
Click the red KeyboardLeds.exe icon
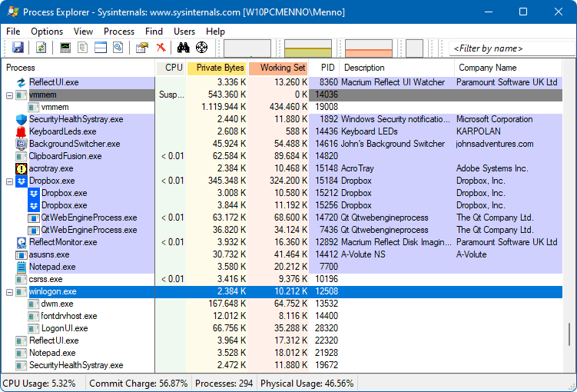click(x=22, y=131)
